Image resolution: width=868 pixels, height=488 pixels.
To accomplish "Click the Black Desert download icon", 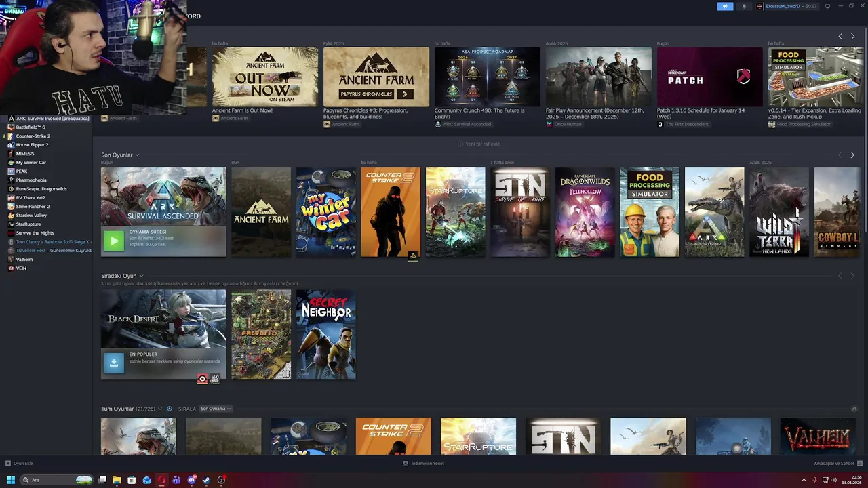I will pos(114,363).
